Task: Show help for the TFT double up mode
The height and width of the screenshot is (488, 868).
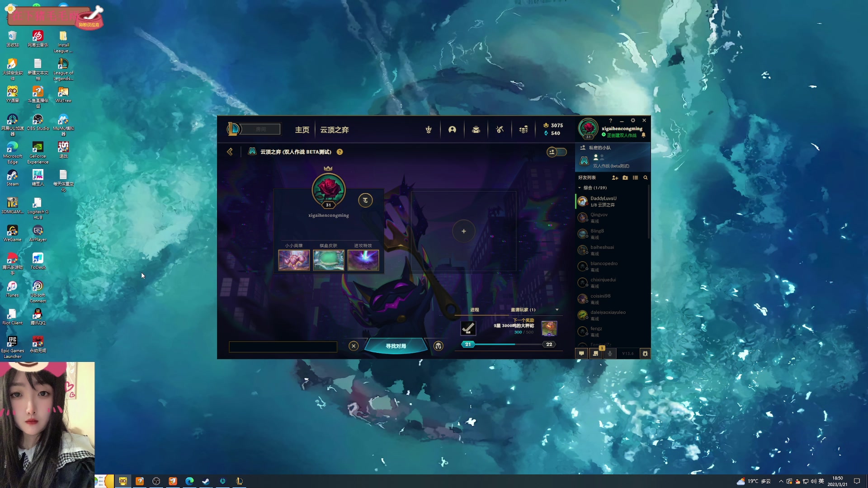Action: (340, 152)
